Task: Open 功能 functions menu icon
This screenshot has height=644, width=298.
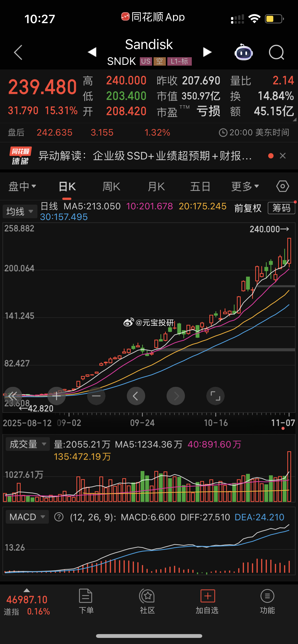Action: 267,601
